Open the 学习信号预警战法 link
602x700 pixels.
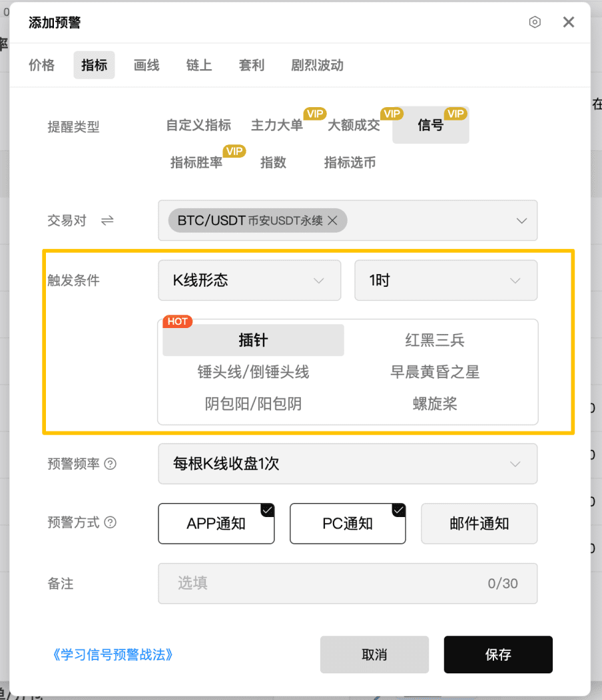click(113, 655)
